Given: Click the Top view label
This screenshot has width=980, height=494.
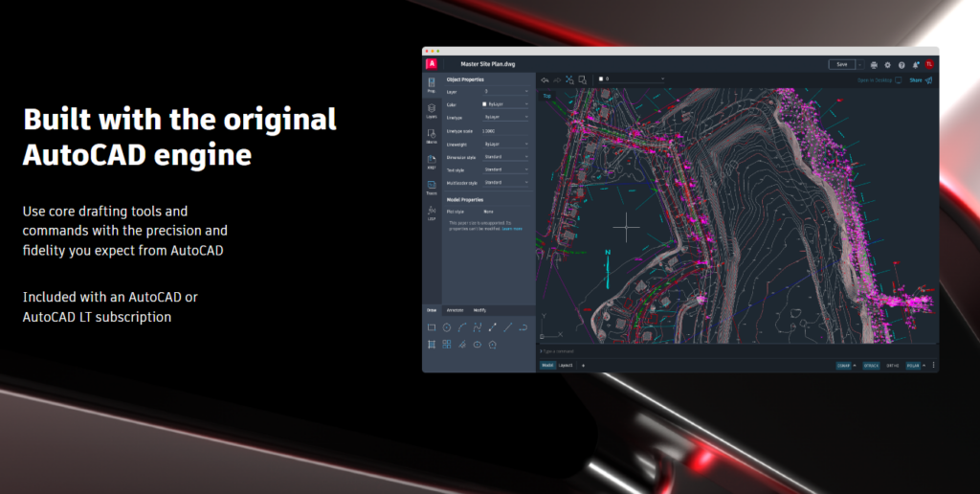Looking at the screenshot, I should click(546, 96).
